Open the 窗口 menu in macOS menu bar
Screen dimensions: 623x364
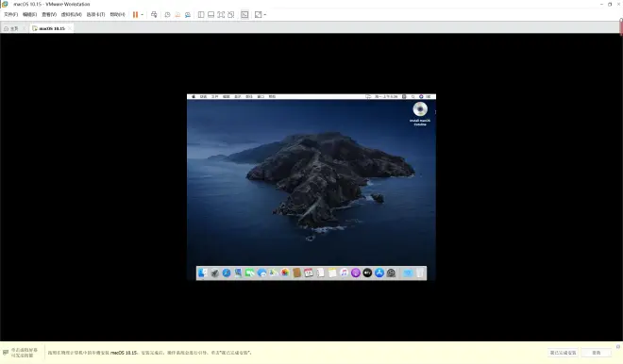[x=261, y=97]
